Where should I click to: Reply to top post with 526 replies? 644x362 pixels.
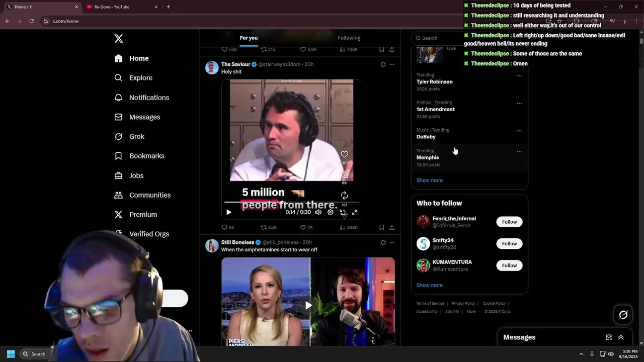click(229, 49)
